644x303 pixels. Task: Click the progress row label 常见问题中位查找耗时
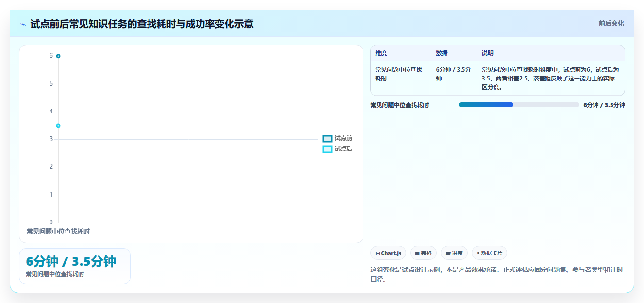(399, 105)
